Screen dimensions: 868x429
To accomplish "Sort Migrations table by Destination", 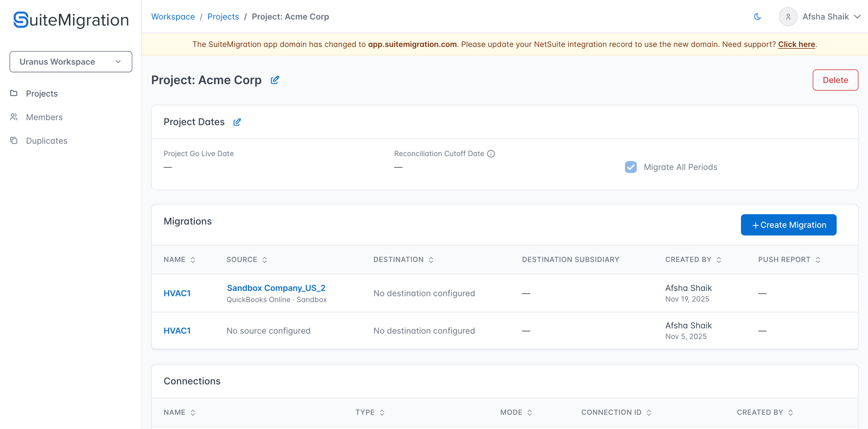I will (431, 260).
